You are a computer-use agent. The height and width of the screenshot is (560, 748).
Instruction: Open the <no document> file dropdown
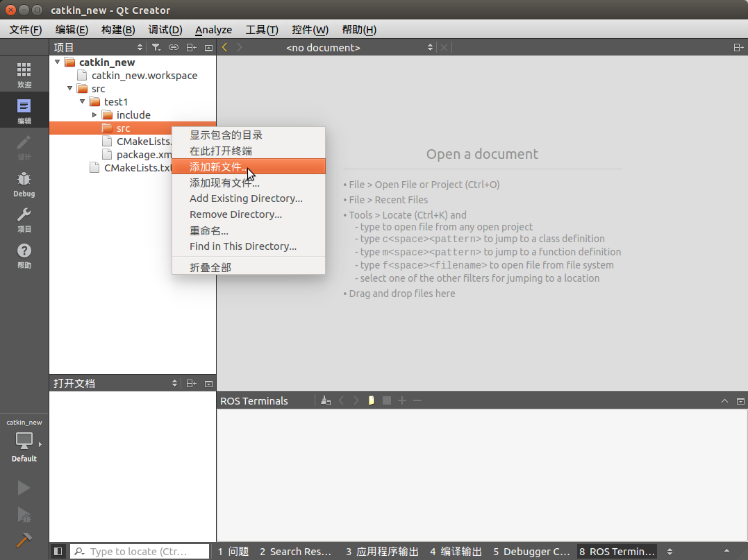click(x=360, y=47)
